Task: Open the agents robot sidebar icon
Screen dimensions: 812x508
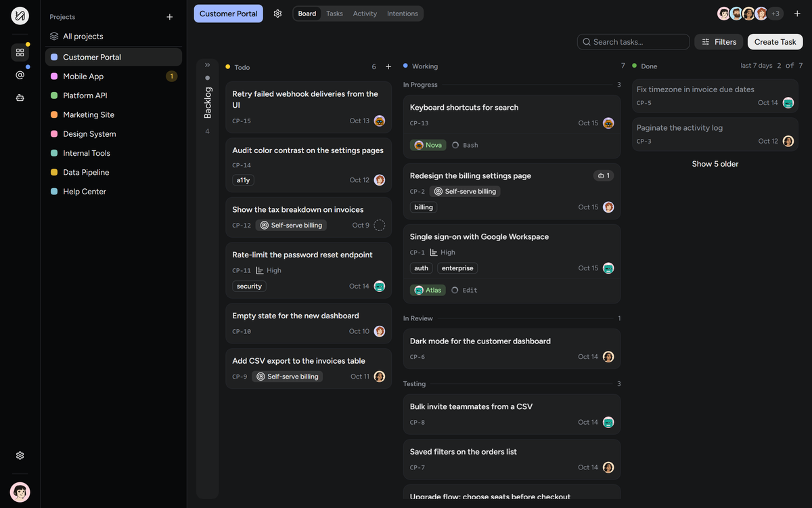Action: pyautogui.click(x=20, y=98)
